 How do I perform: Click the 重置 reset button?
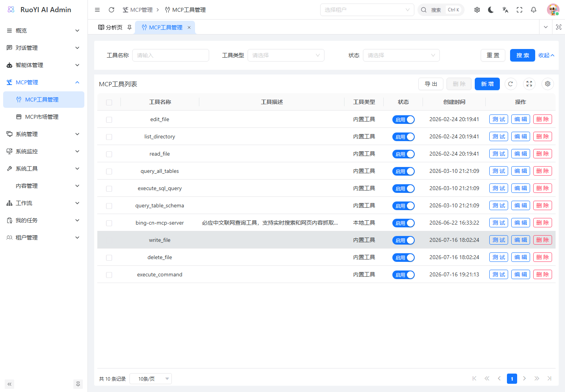(493, 55)
